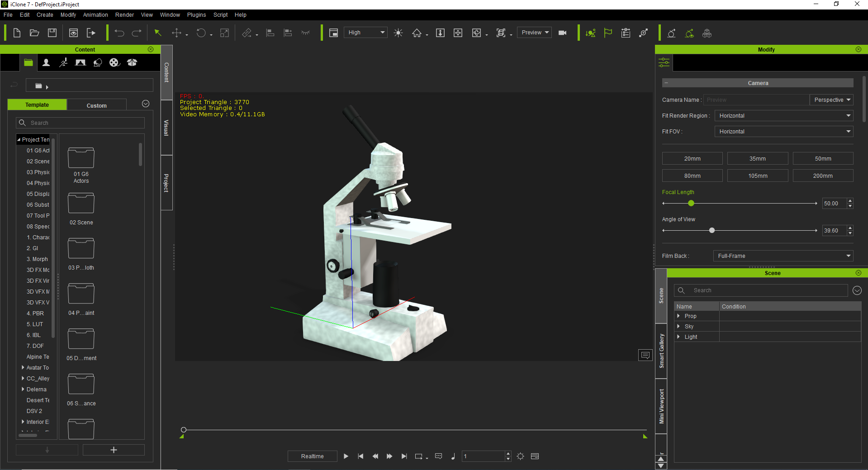Set lens to 80mm

point(693,176)
